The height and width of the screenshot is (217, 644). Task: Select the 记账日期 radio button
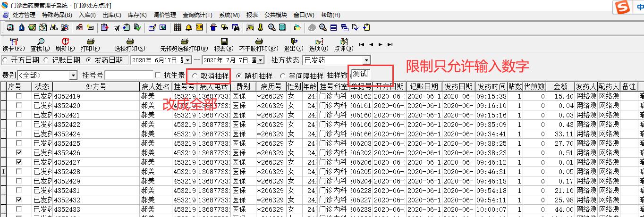tap(47, 60)
